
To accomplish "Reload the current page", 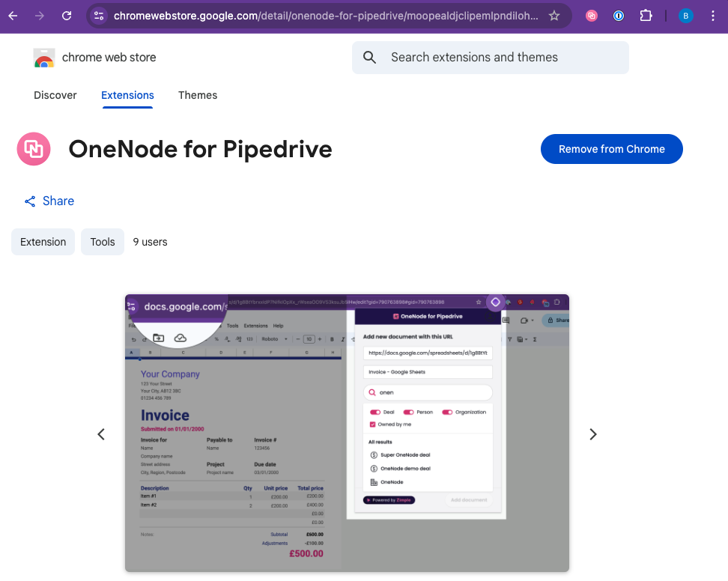I will tap(67, 16).
